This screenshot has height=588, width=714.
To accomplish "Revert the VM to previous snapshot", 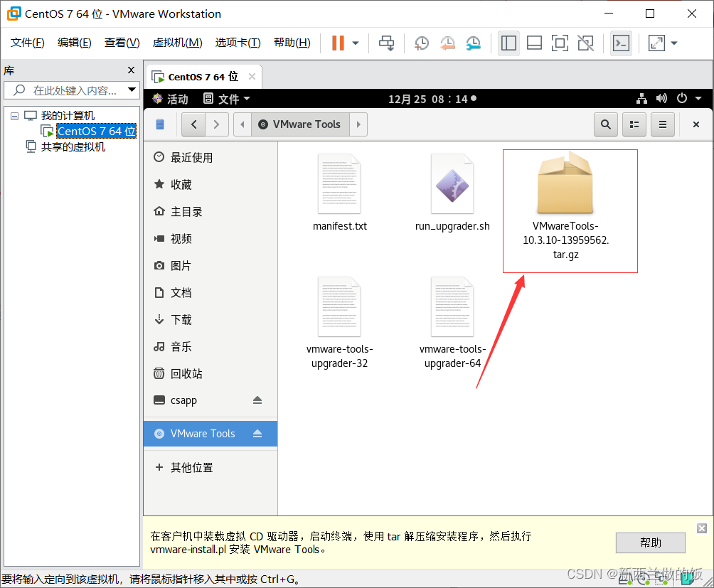I will (x=447, y=43).
